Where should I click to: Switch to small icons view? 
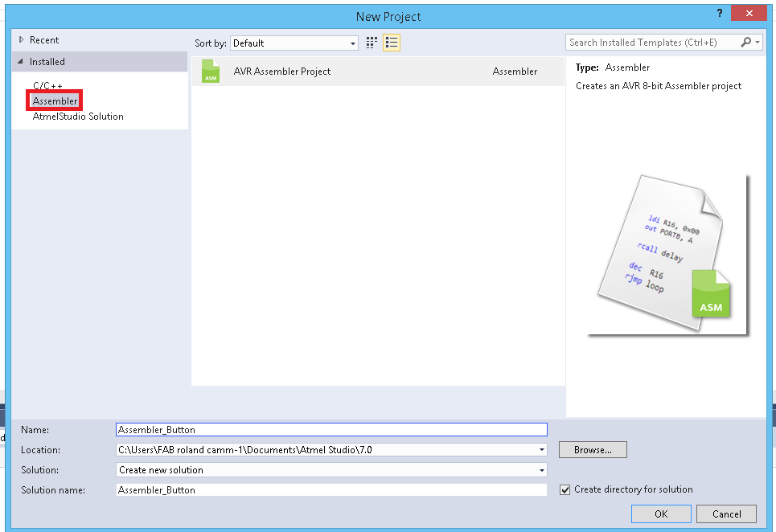[x=372, y=43]
